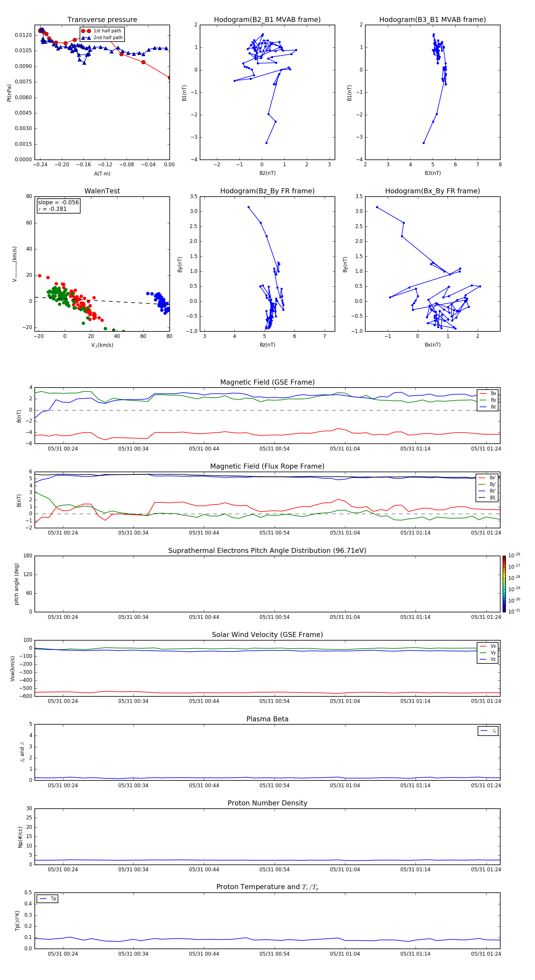
Task: Click the "r = -0.281" annotation
Action: (53, 209)
